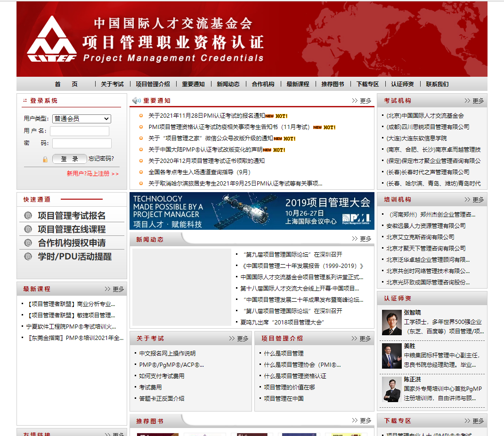Open the 关于2021年11月28日PMI认证考试的报名通知 notice
Viewport: 504px width, 436px height.
coord(207,116)
